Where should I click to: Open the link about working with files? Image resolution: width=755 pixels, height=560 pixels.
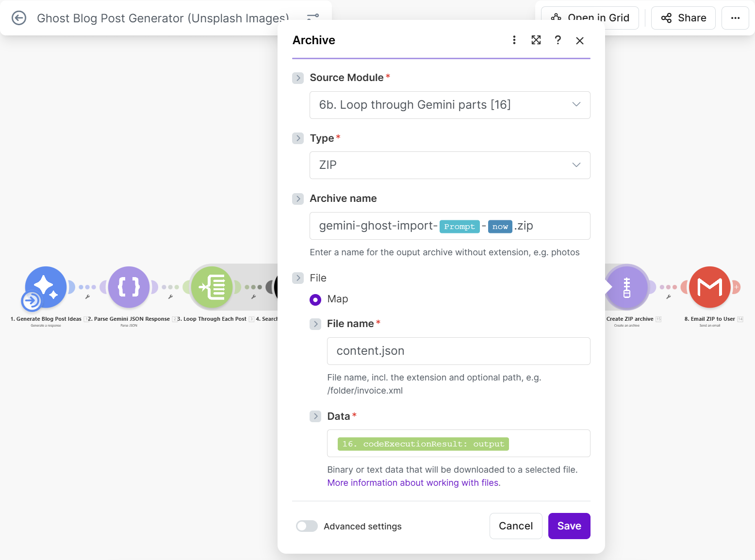[413, 483]
